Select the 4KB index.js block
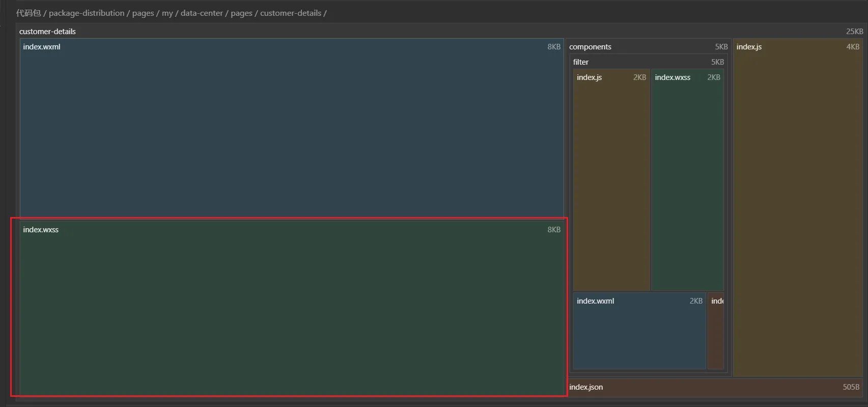Screen dimensions: 868x407 (797, 209)
